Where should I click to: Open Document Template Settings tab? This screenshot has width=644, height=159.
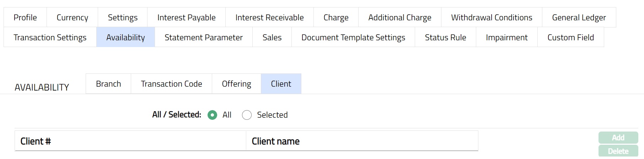tap(353, 37)
